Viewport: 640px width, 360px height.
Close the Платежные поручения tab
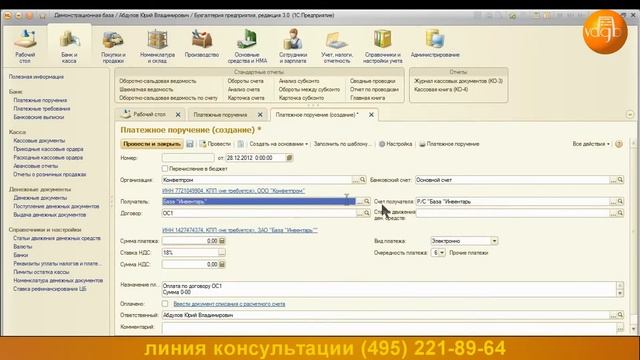pos(260,115)
